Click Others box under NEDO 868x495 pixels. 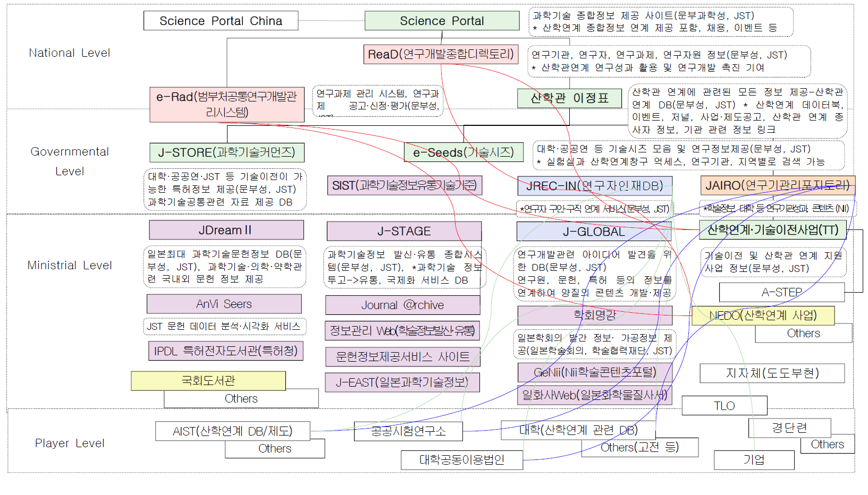[804, 334]
